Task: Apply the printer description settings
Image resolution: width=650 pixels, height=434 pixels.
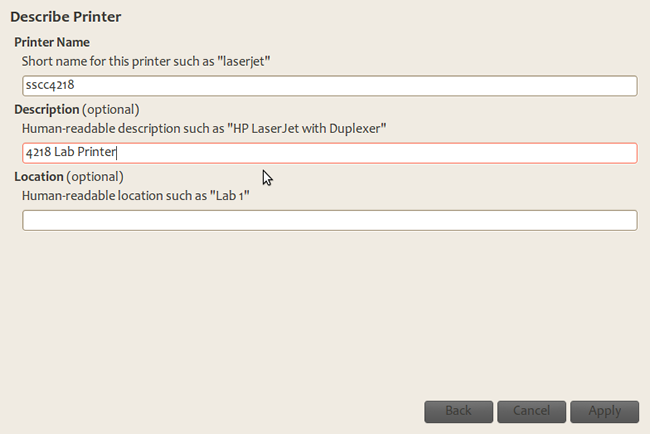Action: coord(605,411)
